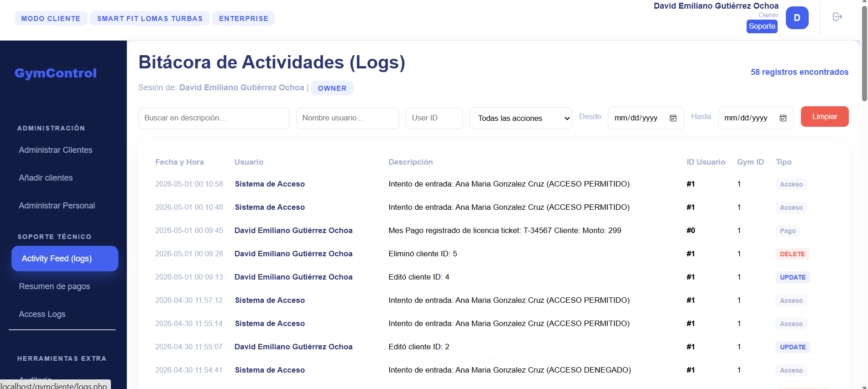Click the 'Mes Pago registrado de licencia' description

pos(505,231)
